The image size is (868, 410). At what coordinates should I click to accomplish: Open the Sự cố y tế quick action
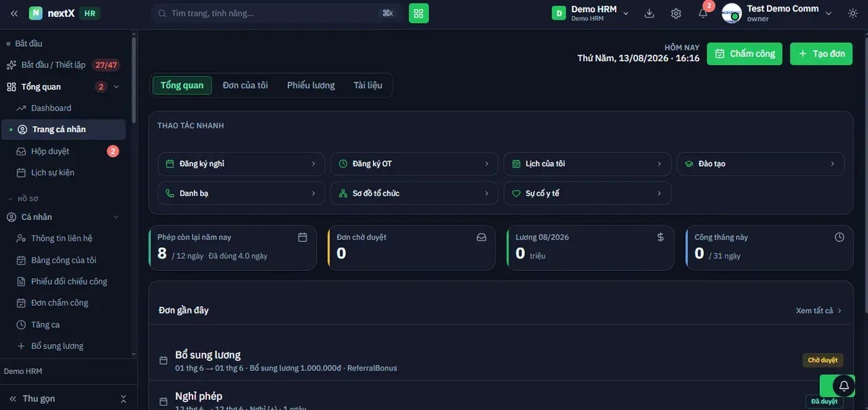587,193
